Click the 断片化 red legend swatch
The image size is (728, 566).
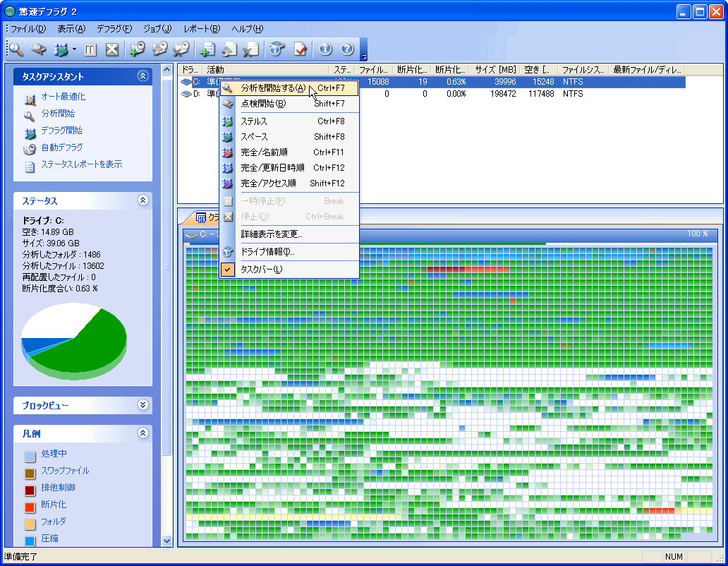(x=30, y=507)
